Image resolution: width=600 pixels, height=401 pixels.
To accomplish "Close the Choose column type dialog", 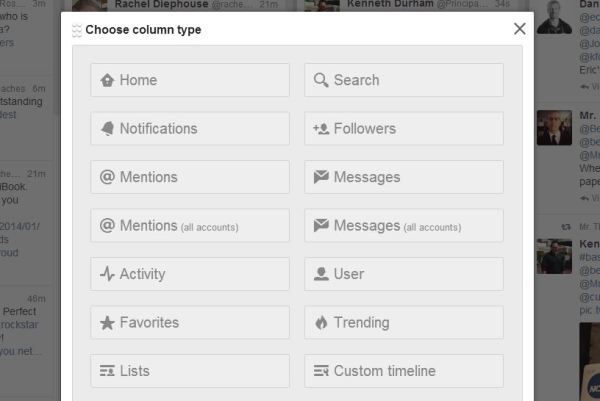I will click(x=519, y=29).
